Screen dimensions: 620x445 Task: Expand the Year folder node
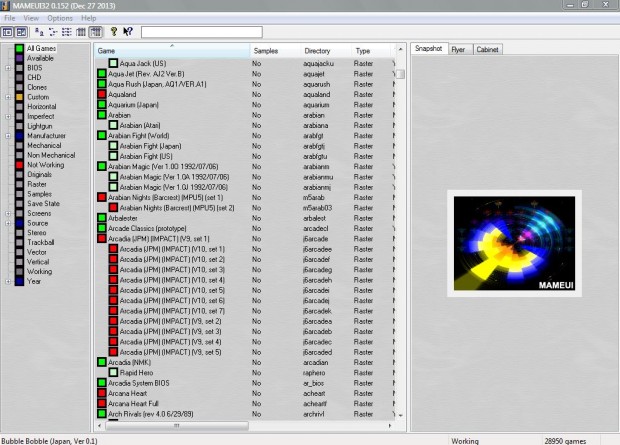pos(8,281)
